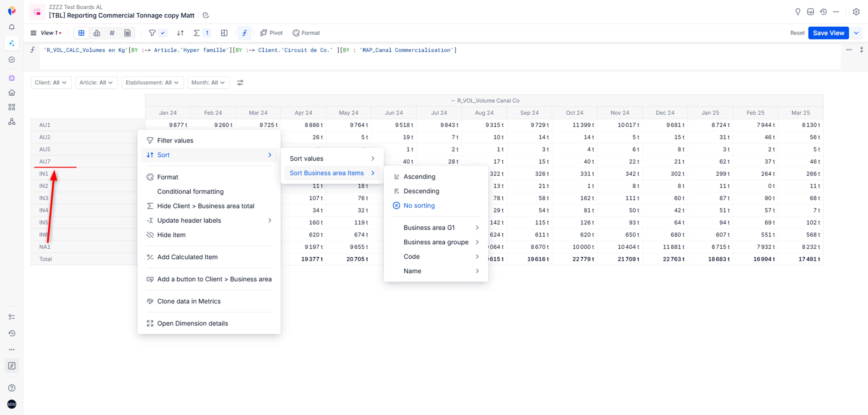Open the Client: All dropdown
This screenshot has width=868, height=415.
51,83
